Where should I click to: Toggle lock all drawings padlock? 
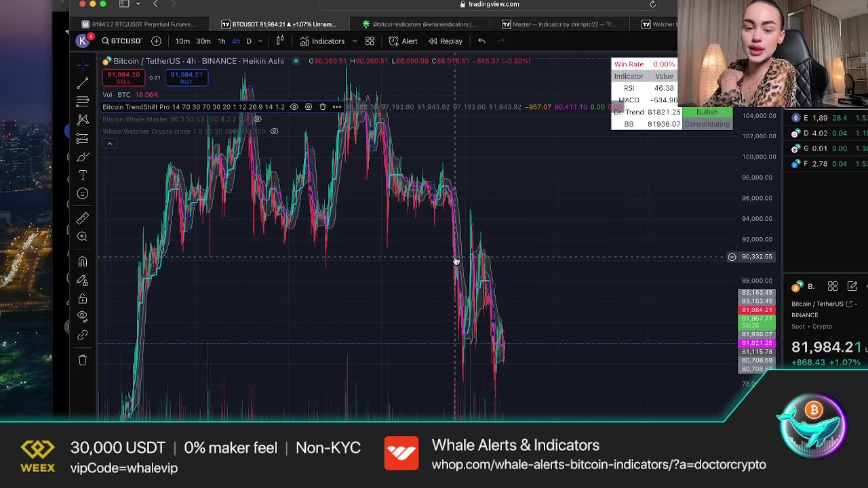point(83,299)
